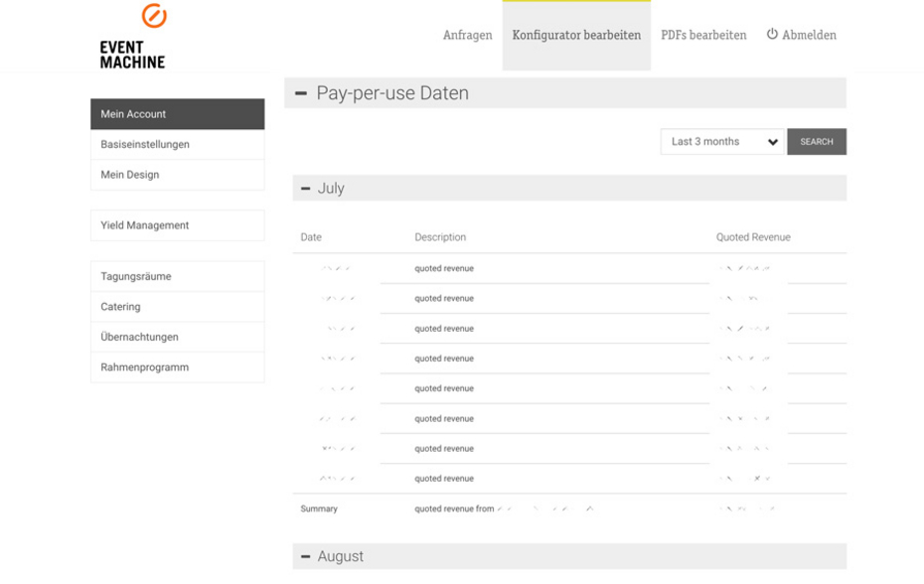Collapse the Pay-per-use Daten section

301,93
